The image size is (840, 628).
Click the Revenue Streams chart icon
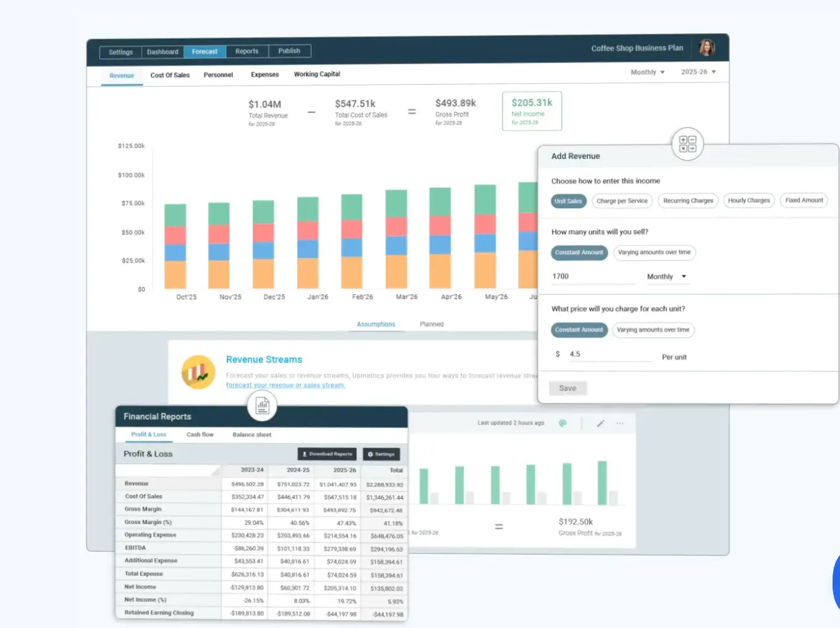pos(198,371)
